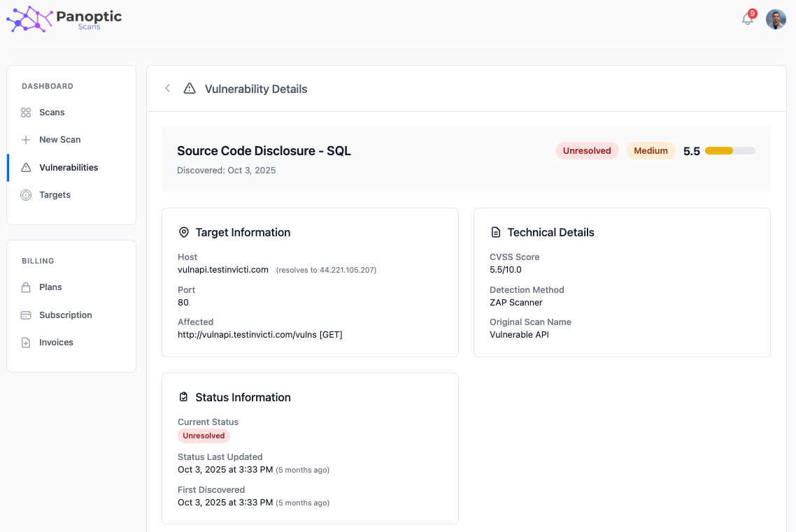Click the Invoices document icon
796x532 pixels.
point(26,342)
